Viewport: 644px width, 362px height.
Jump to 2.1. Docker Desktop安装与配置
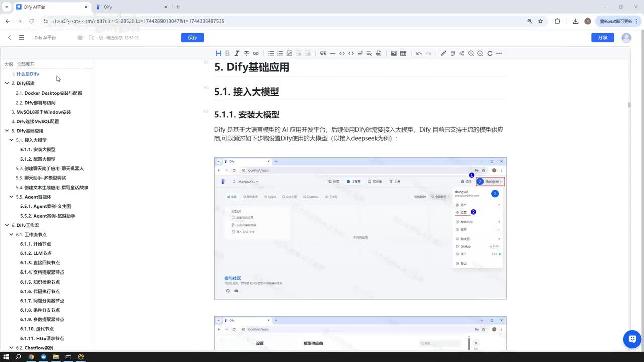(49, 93)
